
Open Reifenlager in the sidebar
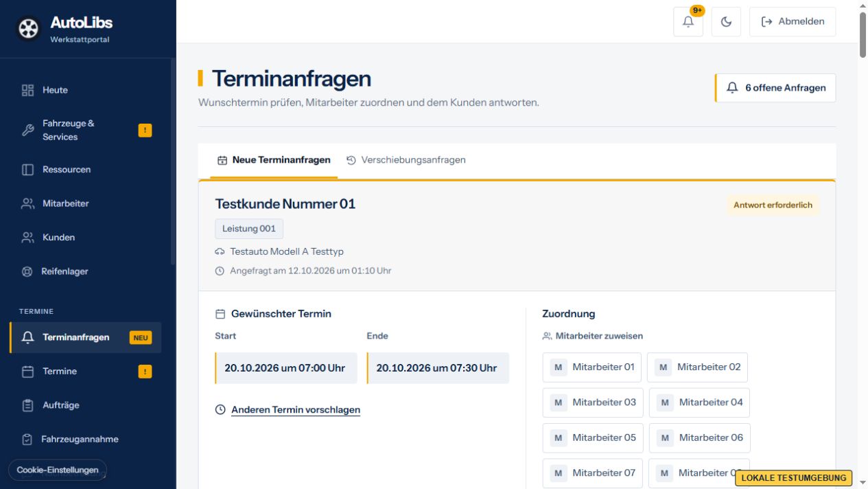pos(85,271)
